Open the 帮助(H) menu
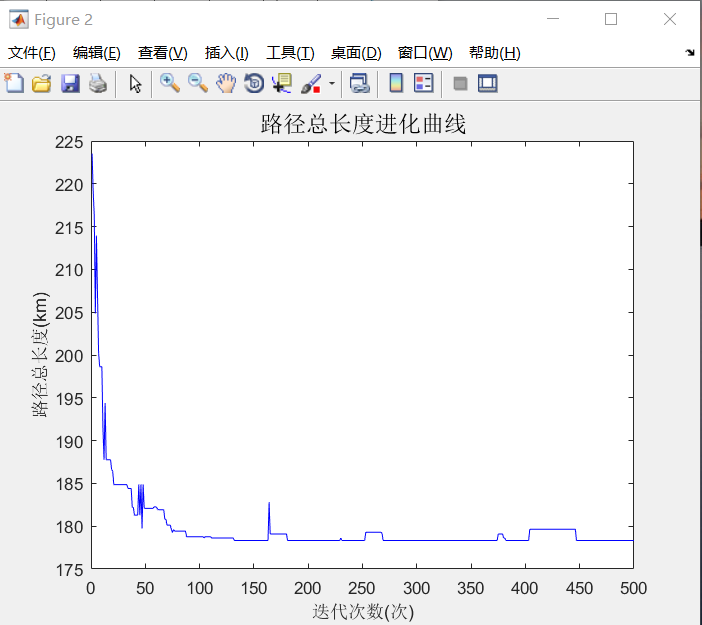This screenshot has width=702, height=625. (494, 53)
